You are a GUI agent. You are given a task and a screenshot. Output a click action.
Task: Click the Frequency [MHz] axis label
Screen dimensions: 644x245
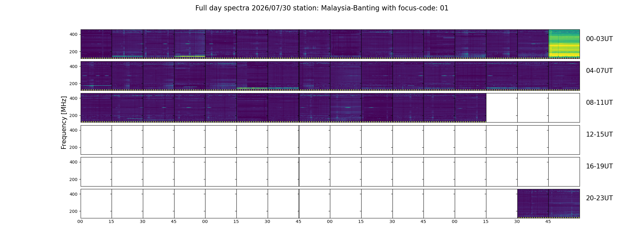click(x=64, y=123)
